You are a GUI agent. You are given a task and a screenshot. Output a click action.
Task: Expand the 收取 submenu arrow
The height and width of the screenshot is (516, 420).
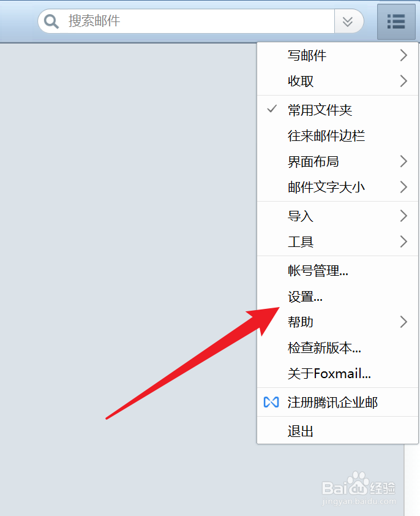click(x=403, y=81)
